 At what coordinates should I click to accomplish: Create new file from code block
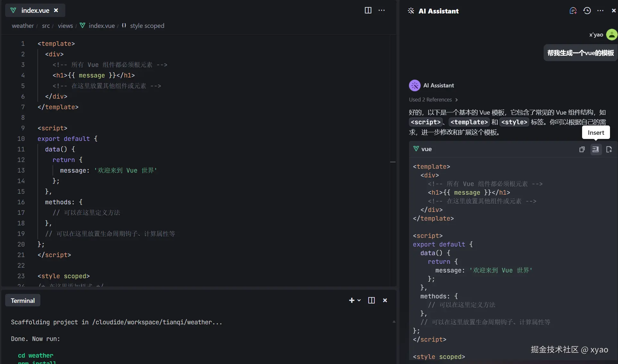pyautogui.click(x=609, y=149)
